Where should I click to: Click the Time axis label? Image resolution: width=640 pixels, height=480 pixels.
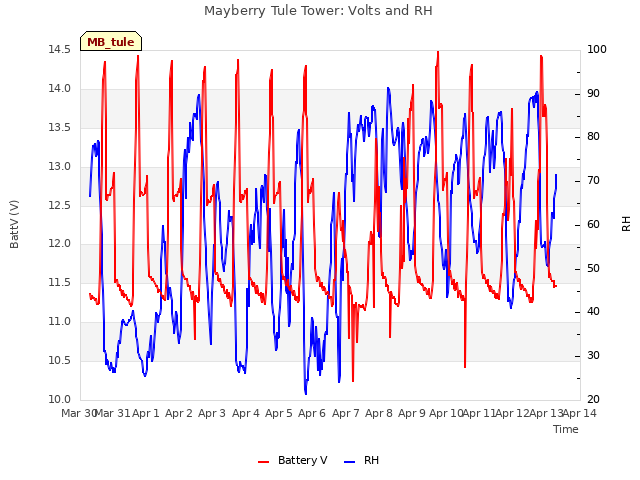[566, 429]
